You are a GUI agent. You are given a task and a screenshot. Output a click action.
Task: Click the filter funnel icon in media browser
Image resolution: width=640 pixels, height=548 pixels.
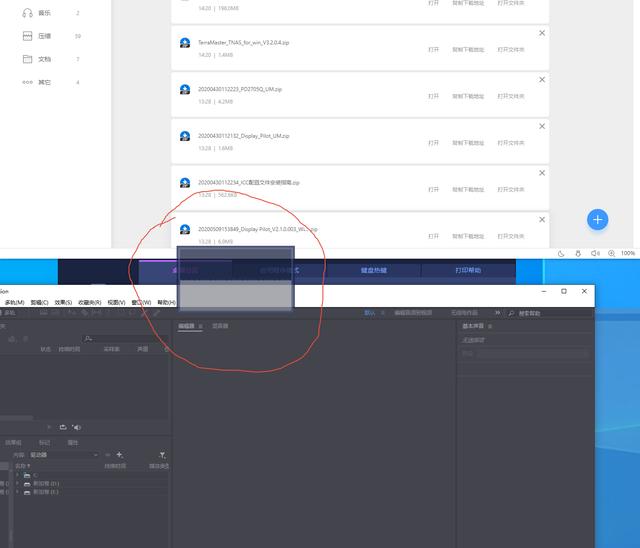tap(162, 455)
